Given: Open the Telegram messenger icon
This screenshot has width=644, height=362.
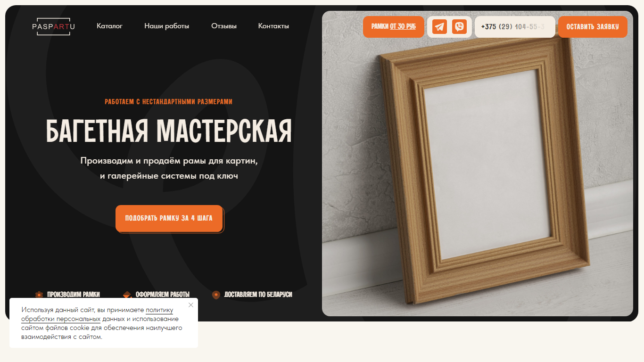Looking at the screenshot, I should pos(440,26).
